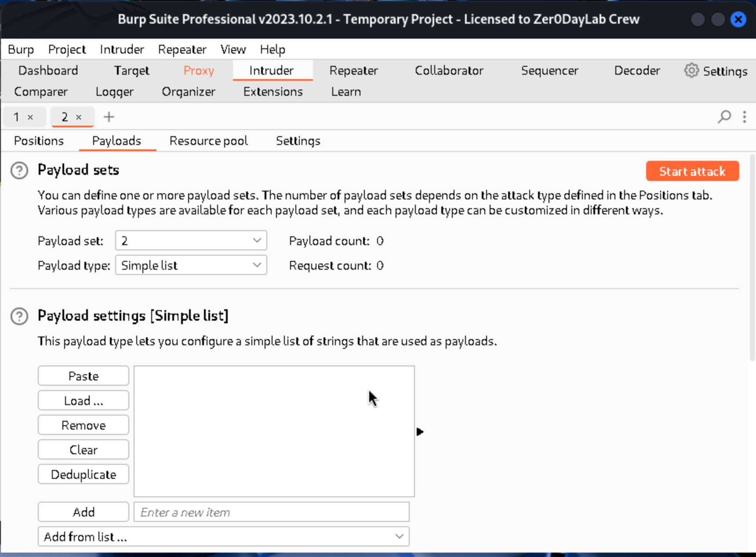Click the search magnifier icon
The height and width of the screenshot is (557, 756).
point(724,117)
